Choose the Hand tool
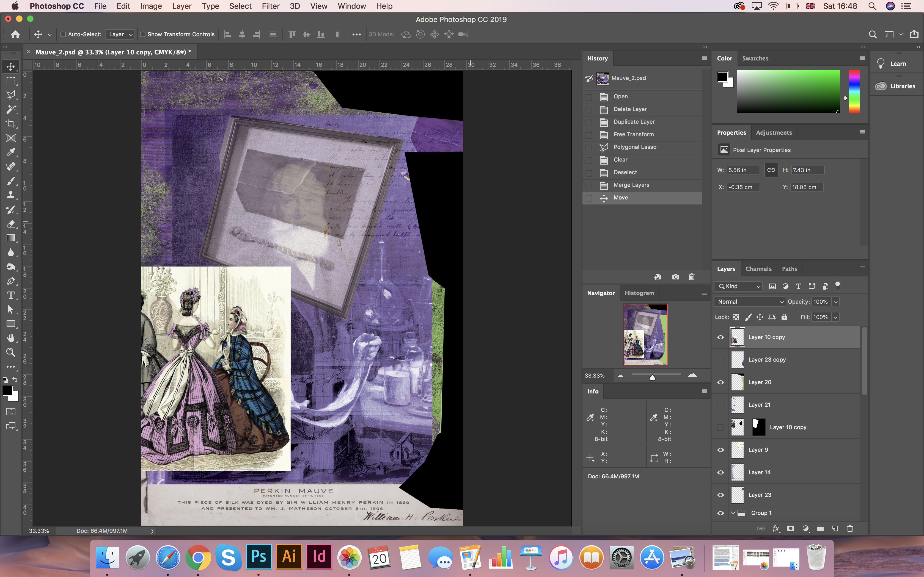 coord(11,338)
